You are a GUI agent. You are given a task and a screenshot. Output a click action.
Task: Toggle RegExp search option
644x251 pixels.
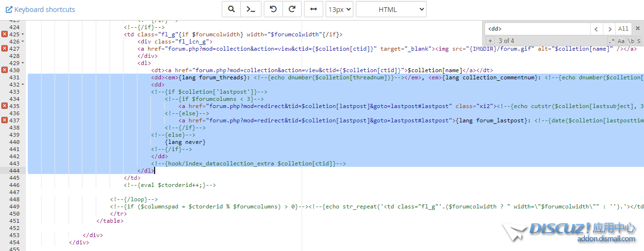pos(611,41)
